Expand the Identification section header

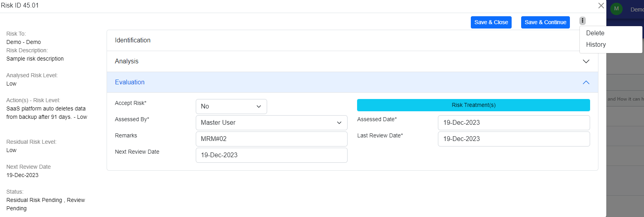pos(133,40)
